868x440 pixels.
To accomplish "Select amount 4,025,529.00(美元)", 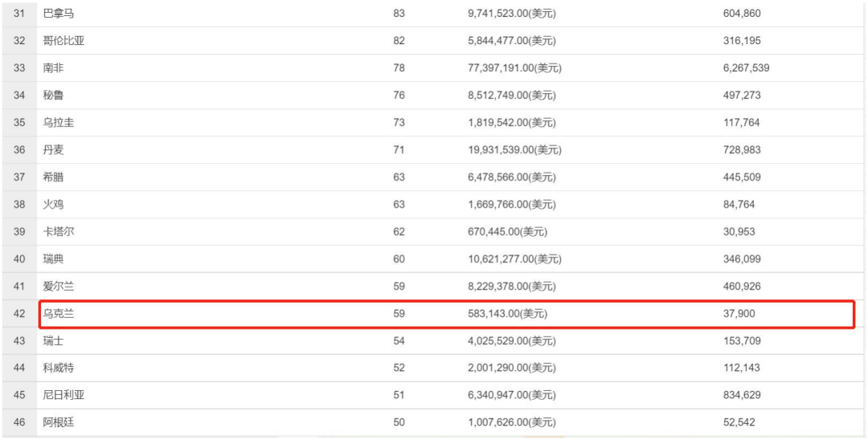I will (511, 341).
